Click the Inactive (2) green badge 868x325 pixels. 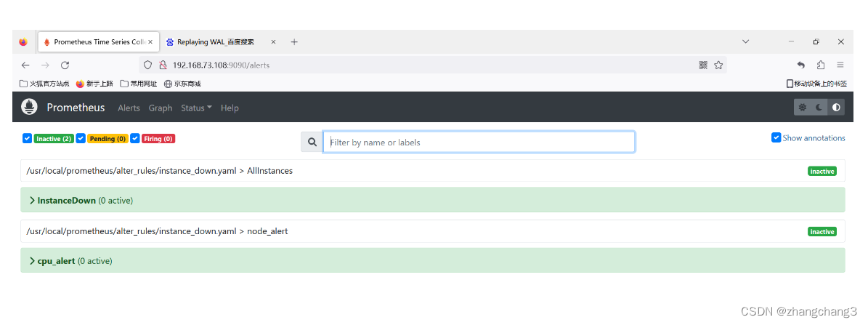coord(54,138)
